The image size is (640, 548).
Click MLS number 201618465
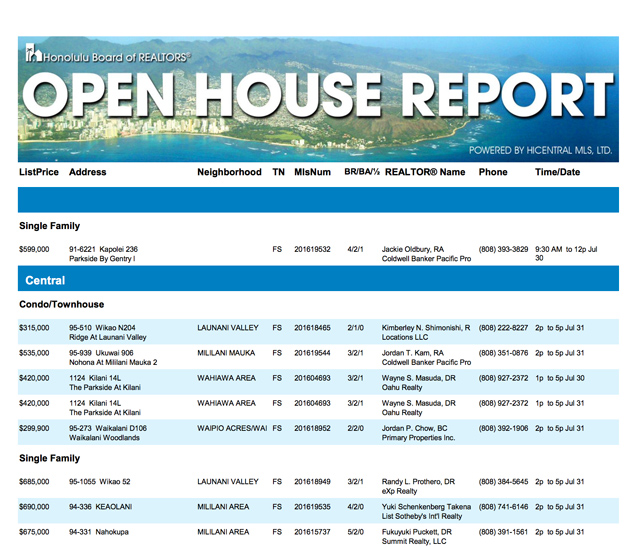point(312,328)
